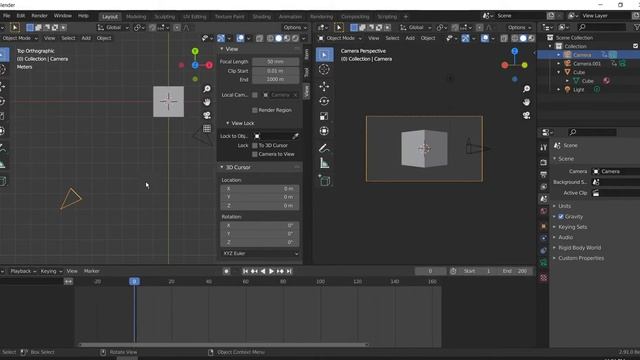This screenshot has height=360, width=640.
Task: Toggle Local Camera checkbox
Action: tap(255, 95)
